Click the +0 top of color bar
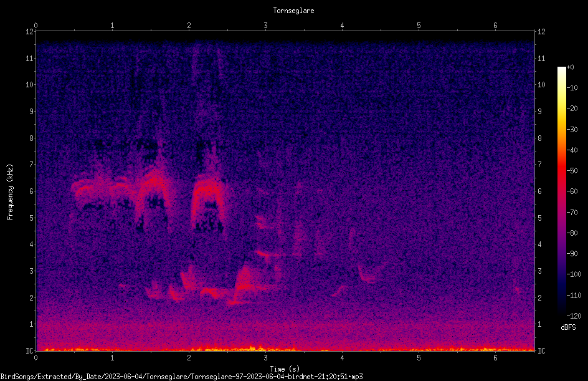 click(x=570, y=67)
